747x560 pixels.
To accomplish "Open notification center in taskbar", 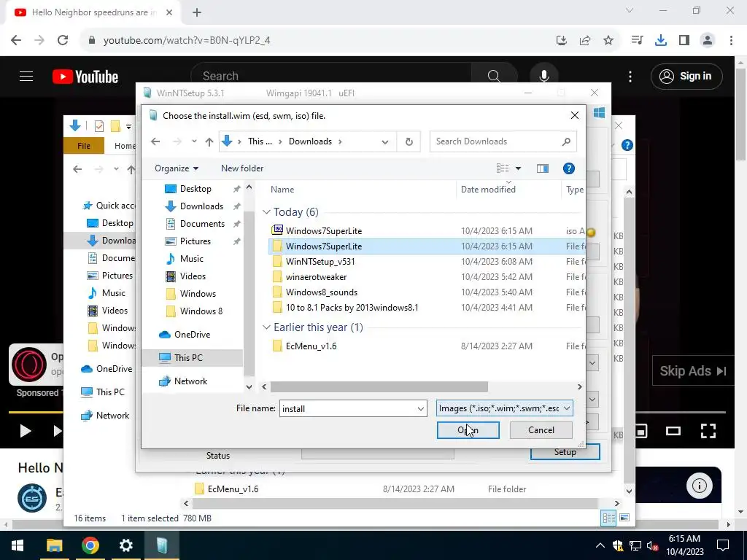I will [x=723, y=545].
